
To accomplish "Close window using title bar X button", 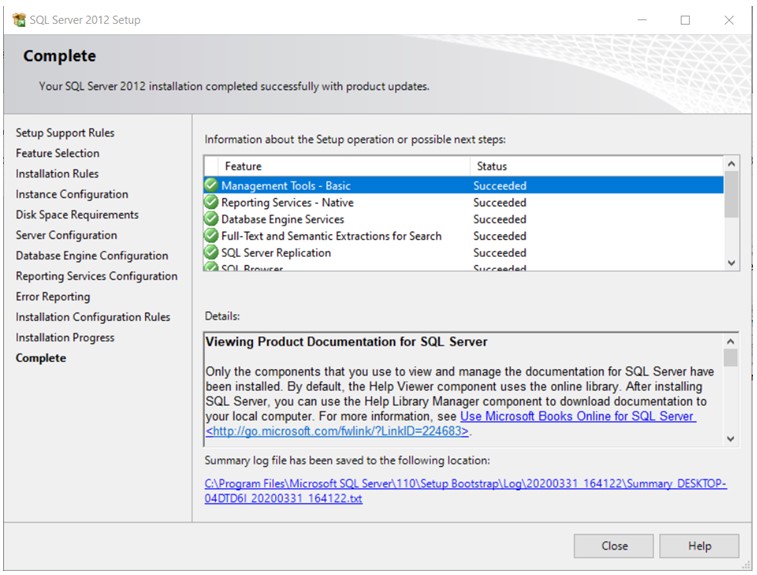I will [729, 20].
